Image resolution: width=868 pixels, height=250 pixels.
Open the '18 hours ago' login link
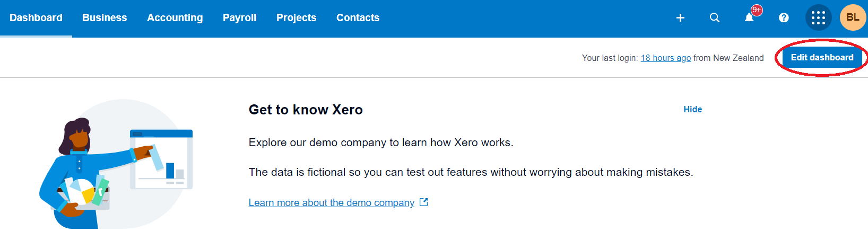click(665, 58)
